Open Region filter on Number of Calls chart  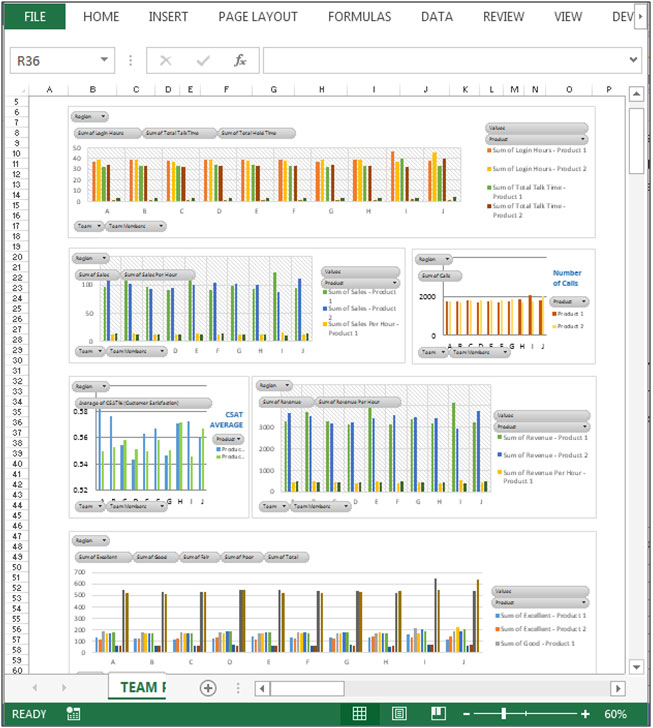coord(433,259)
